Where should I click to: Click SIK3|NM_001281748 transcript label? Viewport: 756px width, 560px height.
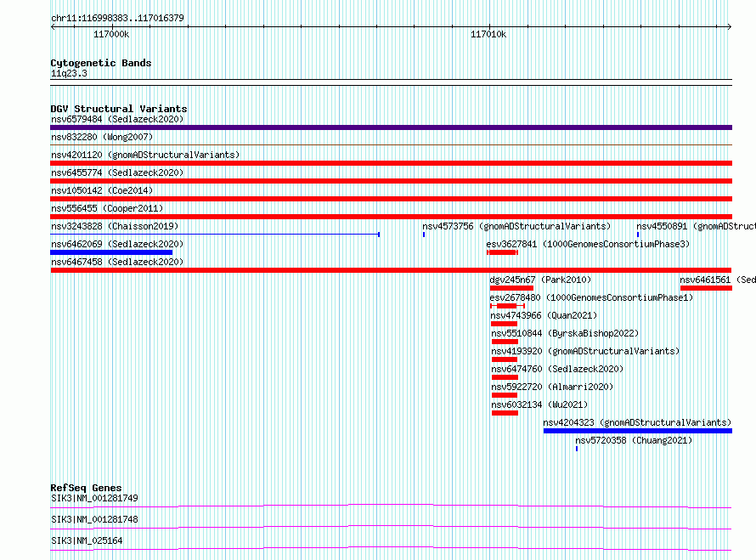(x=94, y=519)
